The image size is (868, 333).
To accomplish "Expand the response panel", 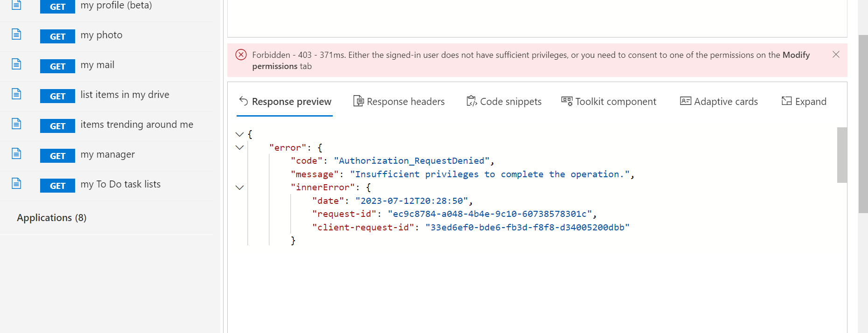I will coord(804,102).
